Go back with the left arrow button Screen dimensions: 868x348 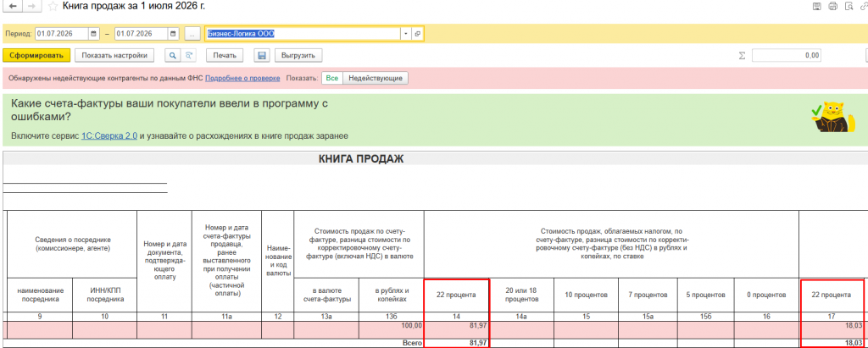14,7
